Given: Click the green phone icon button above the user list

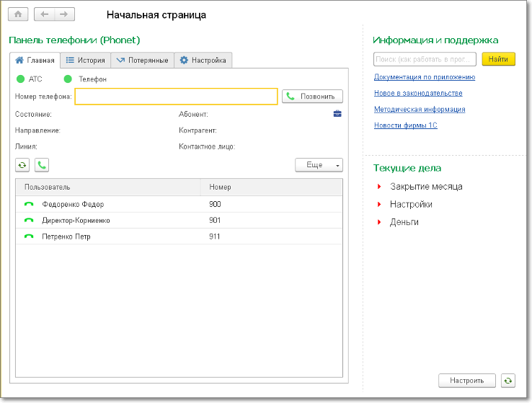Looking at the screenshot, I should (x=42, y=165).
